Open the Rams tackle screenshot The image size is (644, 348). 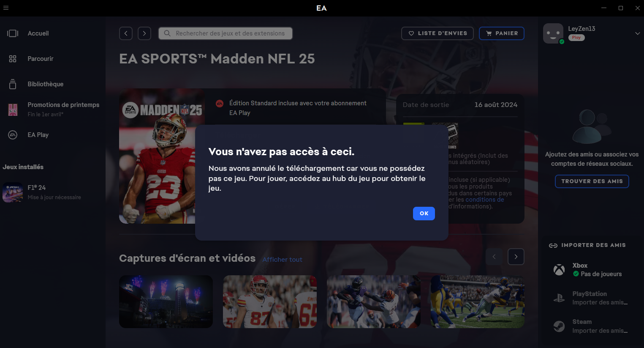point(478,301)
